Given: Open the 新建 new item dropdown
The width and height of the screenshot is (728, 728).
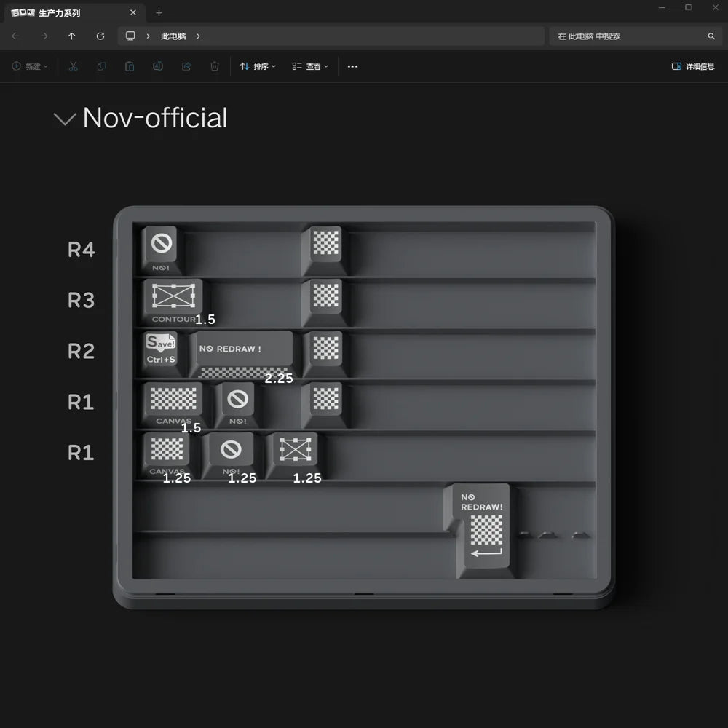Looking at the screenshot, I should point(30,66).
